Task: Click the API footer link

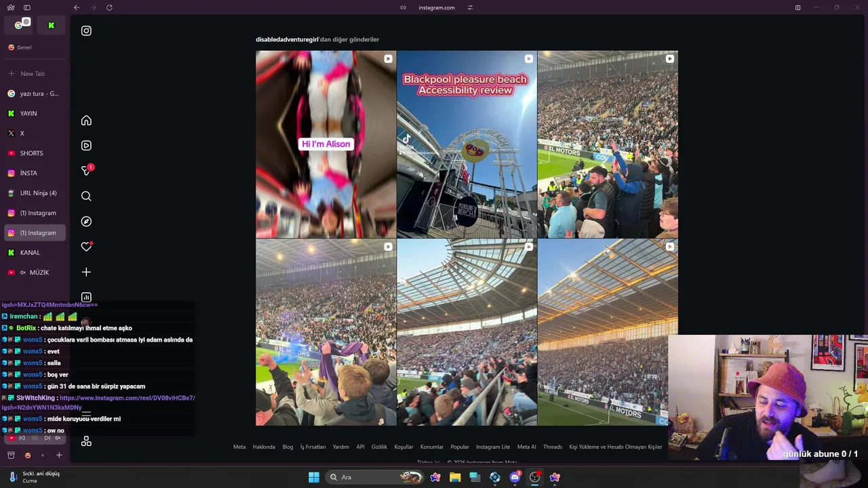Action: (x=360, y=447)
